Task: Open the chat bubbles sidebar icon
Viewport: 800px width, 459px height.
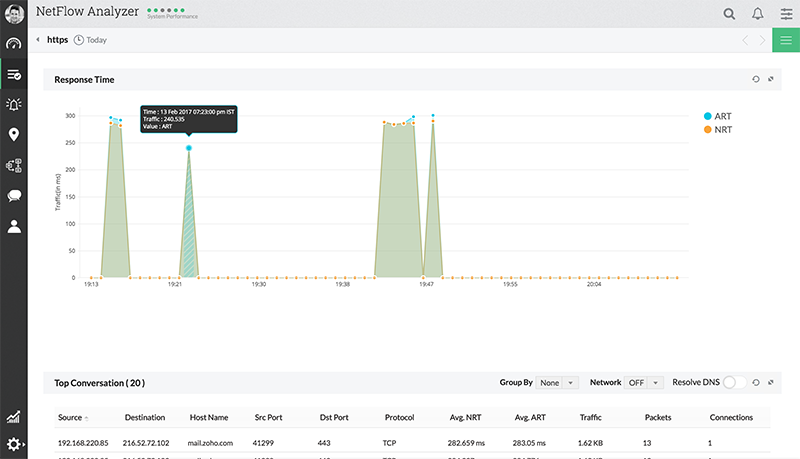Action: pos(14,196)
